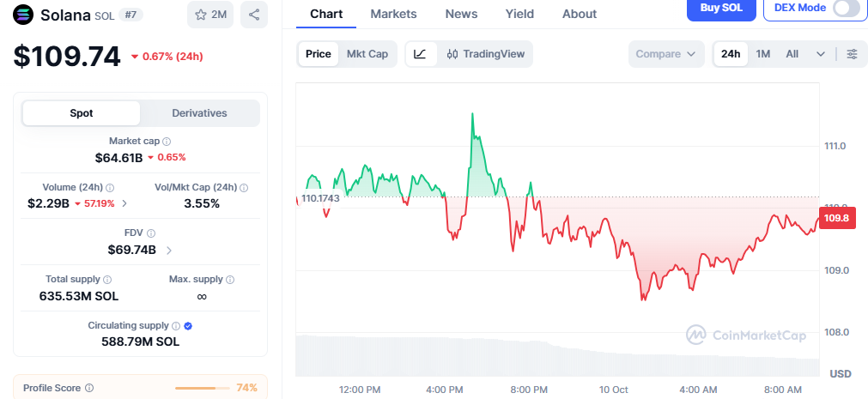Click the $2.29B volume value
868x399 pixels.
click(x=48, y=203)
